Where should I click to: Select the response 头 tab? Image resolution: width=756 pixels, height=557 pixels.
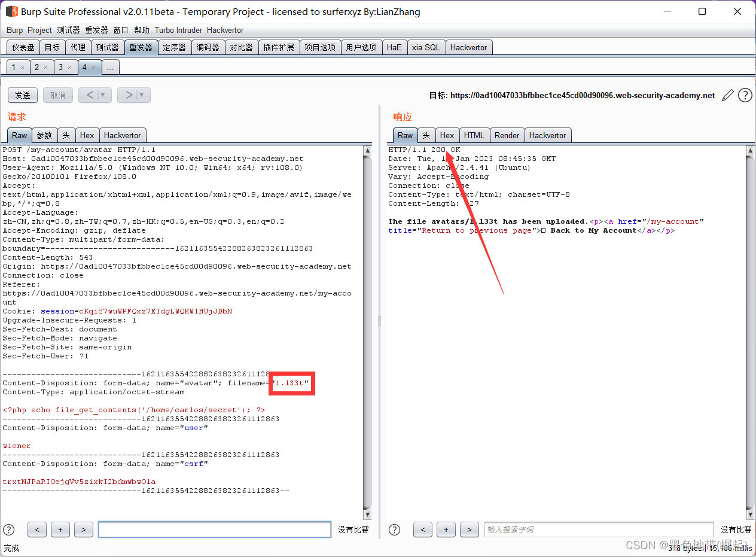426,135
